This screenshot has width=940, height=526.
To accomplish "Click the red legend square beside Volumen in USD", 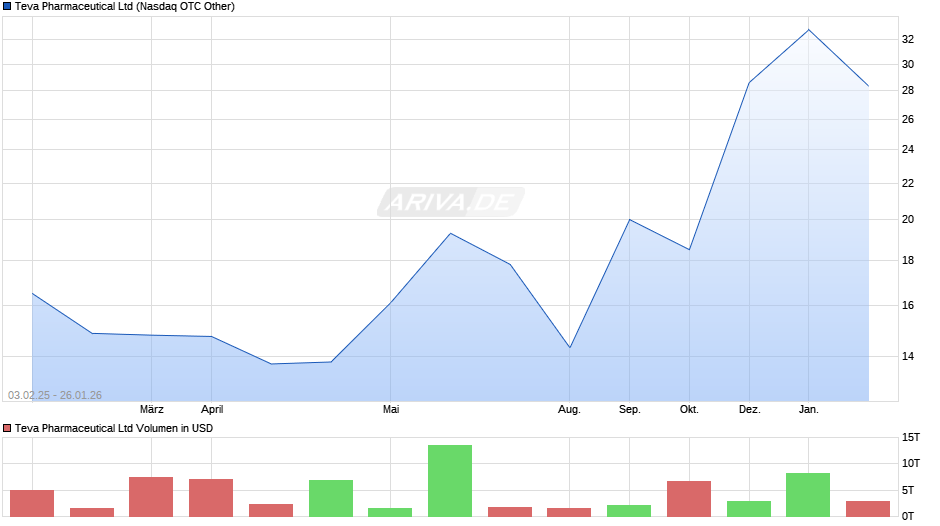I will coord(7,428).
